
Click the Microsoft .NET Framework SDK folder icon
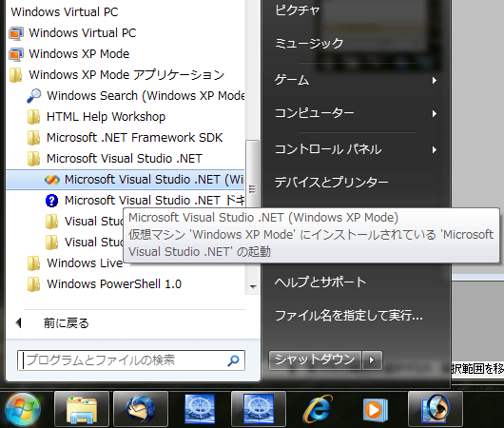33,138
